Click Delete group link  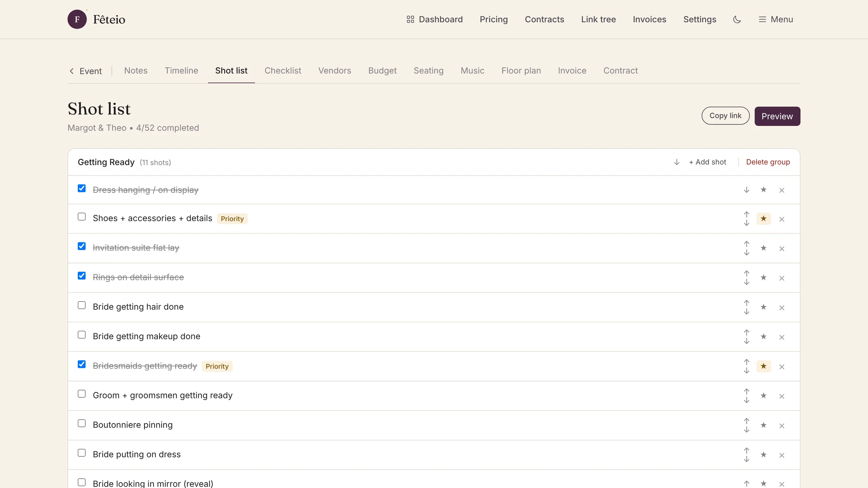(x=768, y=162)
